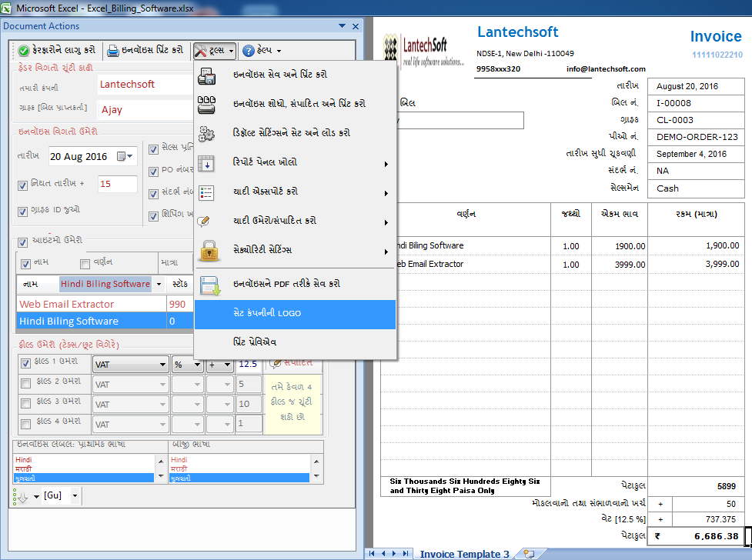Click the report panel icon

click(207, 163)
